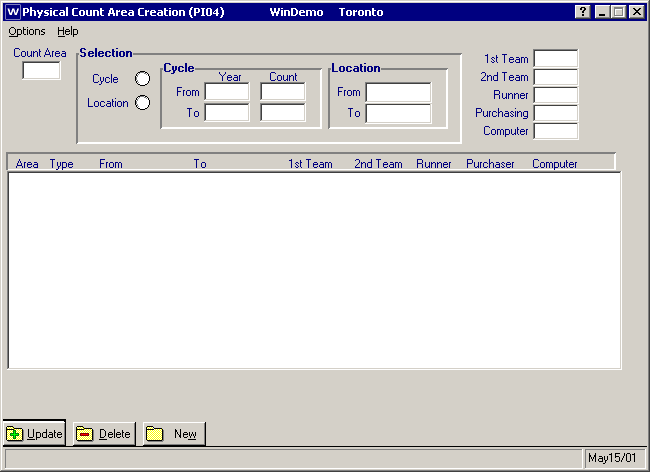The height and width of the screenshot is (472, 650).
Task: Click the From column header in list
Action: coord(111,164)
